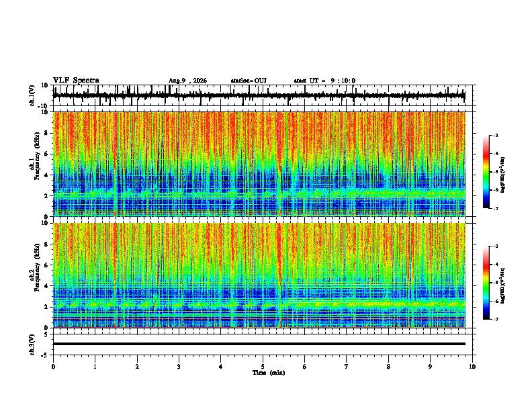Click the "Time (min)" axis label
This screenshot has width=532, height=411.
click(x=269, y=373)
